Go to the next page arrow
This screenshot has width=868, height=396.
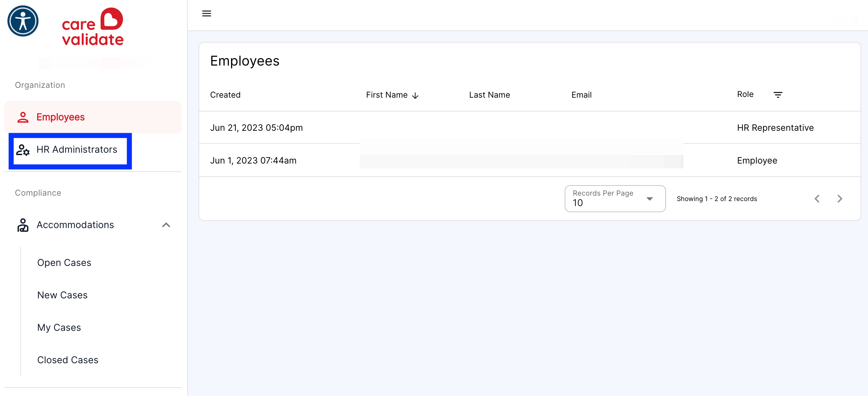(x=840, y=199)
